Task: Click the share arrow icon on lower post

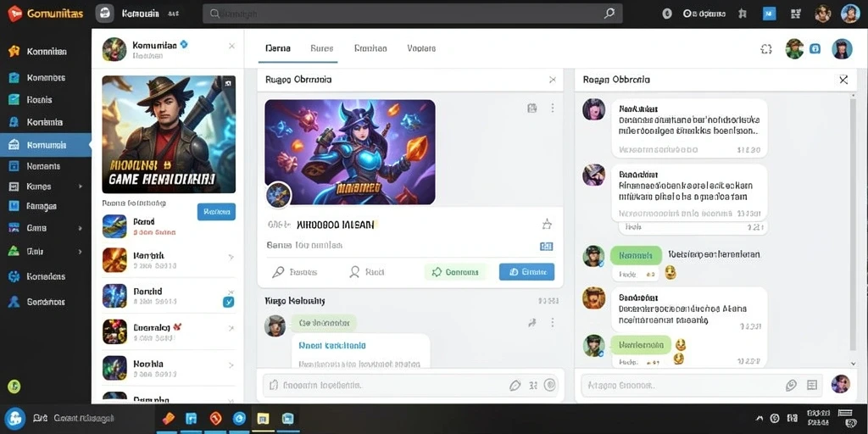Action: pyautogui.click(x=532, y=323)
